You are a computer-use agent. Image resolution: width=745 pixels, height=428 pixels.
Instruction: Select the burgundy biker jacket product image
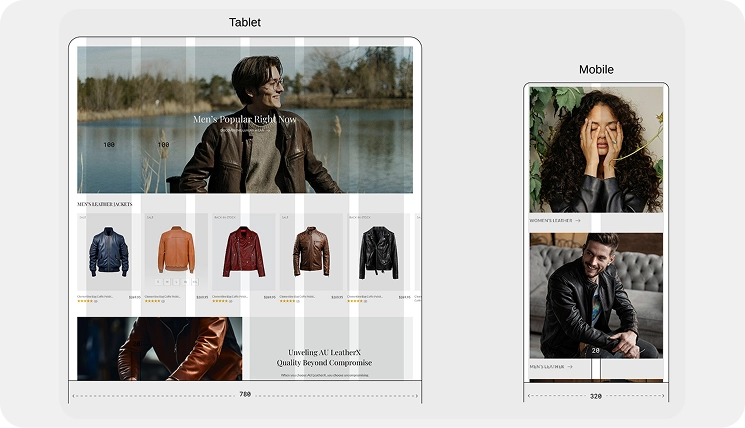point(243,251)
